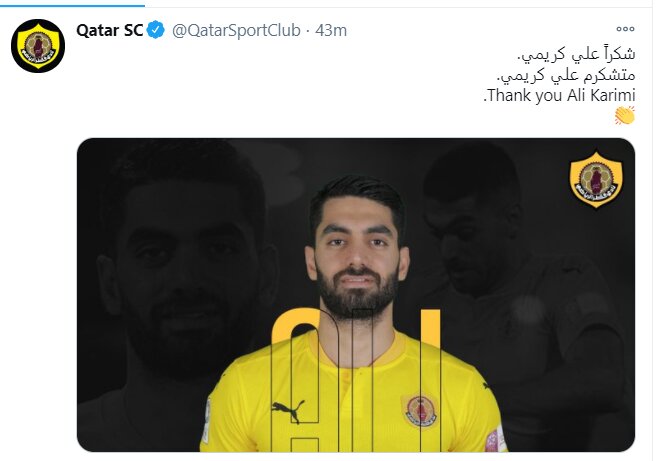660x461 pixels.
Task: Click the blue verified badge
Action: point(156,30)
